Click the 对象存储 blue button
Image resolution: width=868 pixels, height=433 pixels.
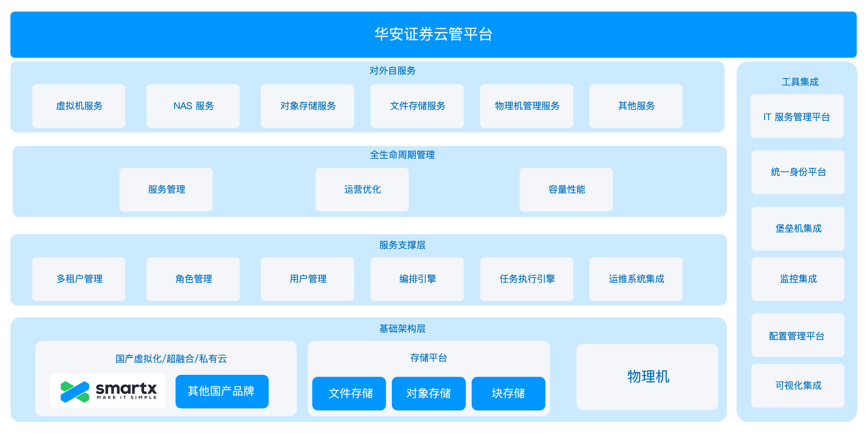point(428,393)
